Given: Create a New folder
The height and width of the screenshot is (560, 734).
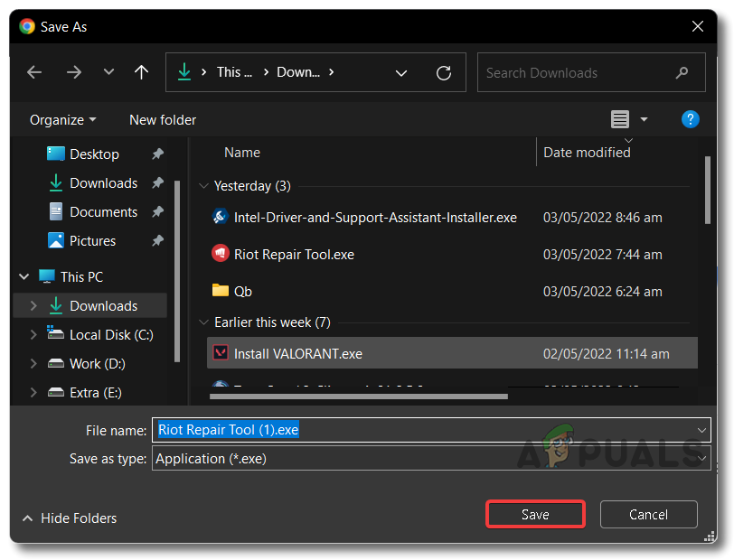Looking at the screenshot, I should point(163,120).
